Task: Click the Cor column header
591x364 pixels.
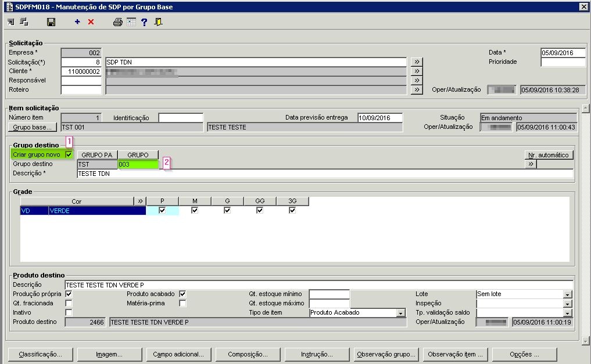Action: (77, 201)
